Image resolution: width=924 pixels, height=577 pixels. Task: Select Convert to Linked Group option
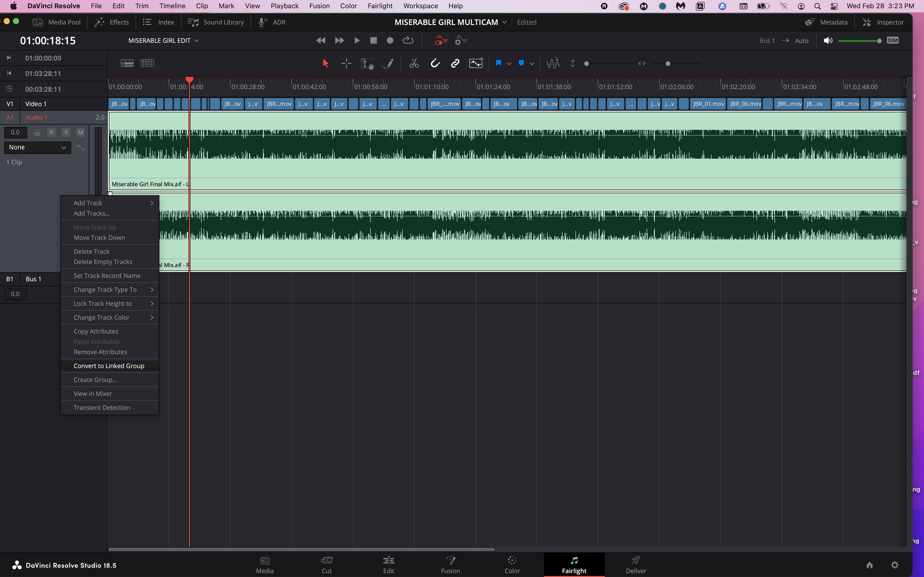(x=109, y=365)
